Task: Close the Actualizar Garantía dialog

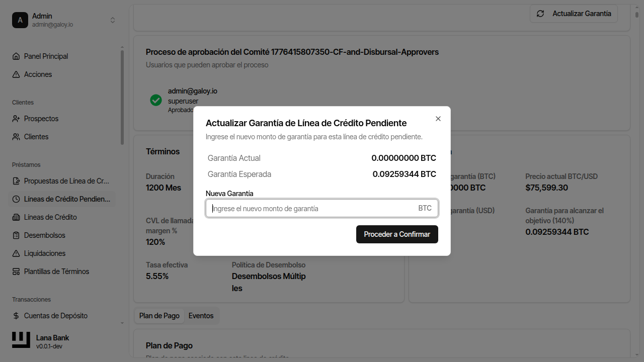Action: tap(438, 119)
